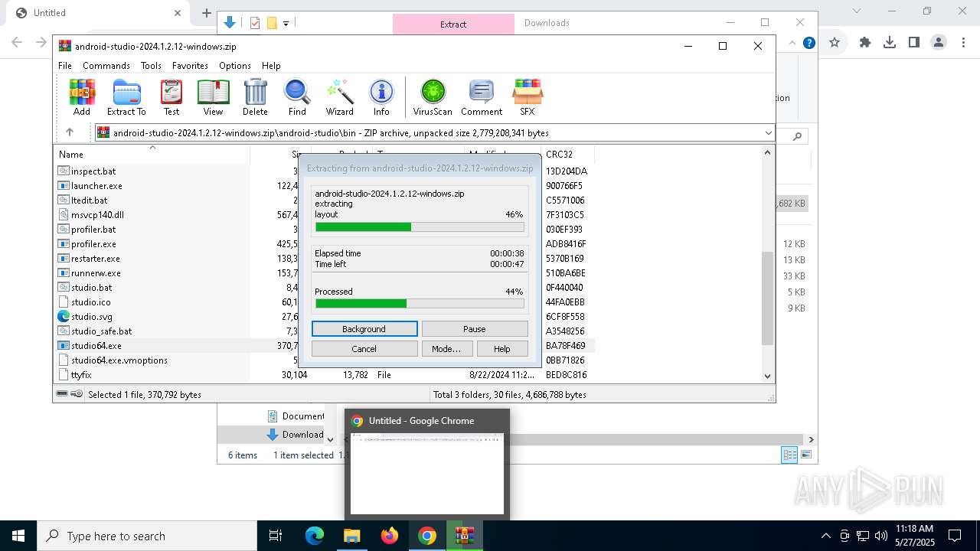The image size is (980, 551).
Task: Go up one folder level arrow
Action: pyautogui.click(x=69, y=132)
